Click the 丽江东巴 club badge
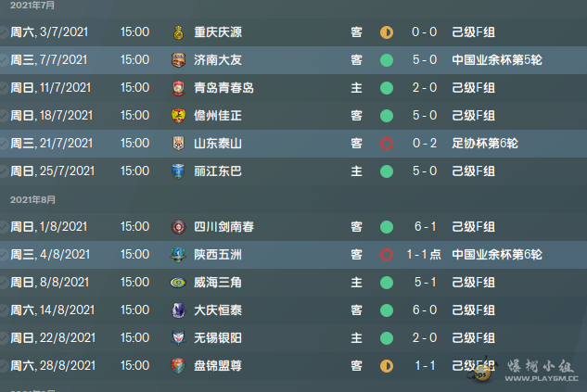 [x=178, y=171]
